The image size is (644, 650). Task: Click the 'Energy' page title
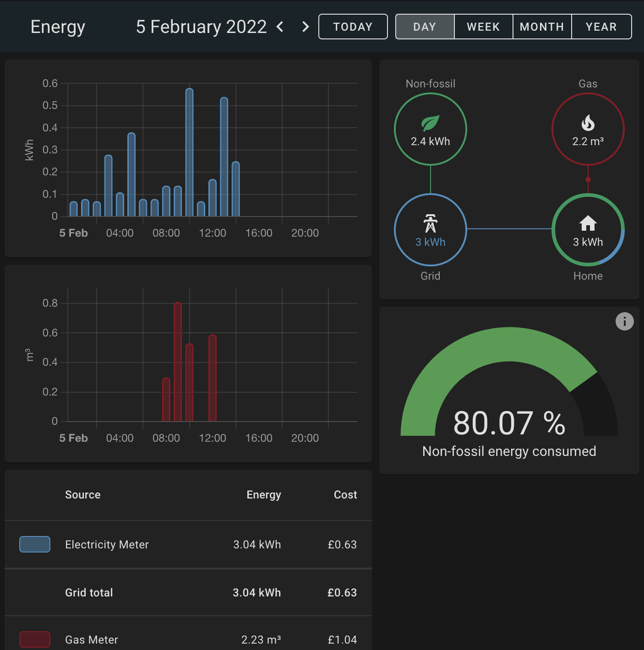(x=58, y=27)
